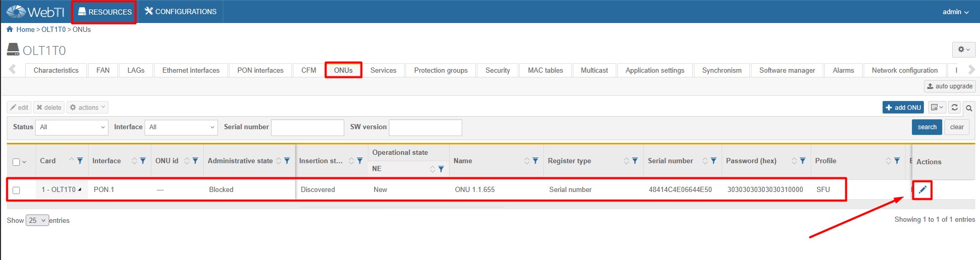980x260 pixels.
Task: Click the blue search button
Action: point(927,127)
